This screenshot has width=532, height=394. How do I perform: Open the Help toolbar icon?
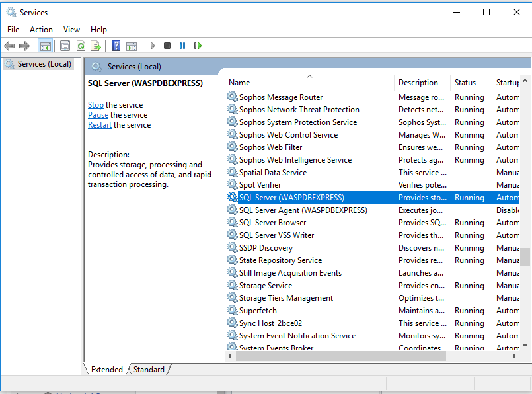(116, 46)
